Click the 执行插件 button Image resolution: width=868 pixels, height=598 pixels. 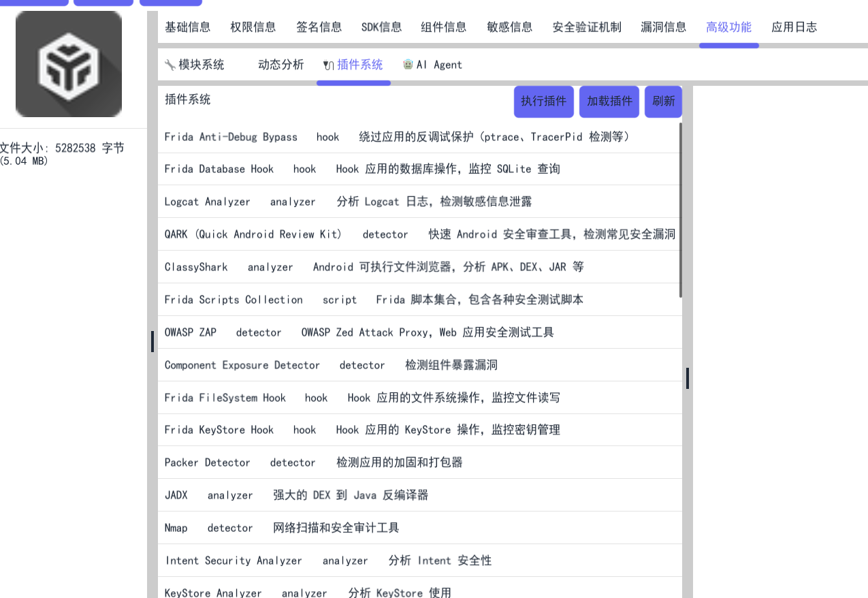(543, 101)
